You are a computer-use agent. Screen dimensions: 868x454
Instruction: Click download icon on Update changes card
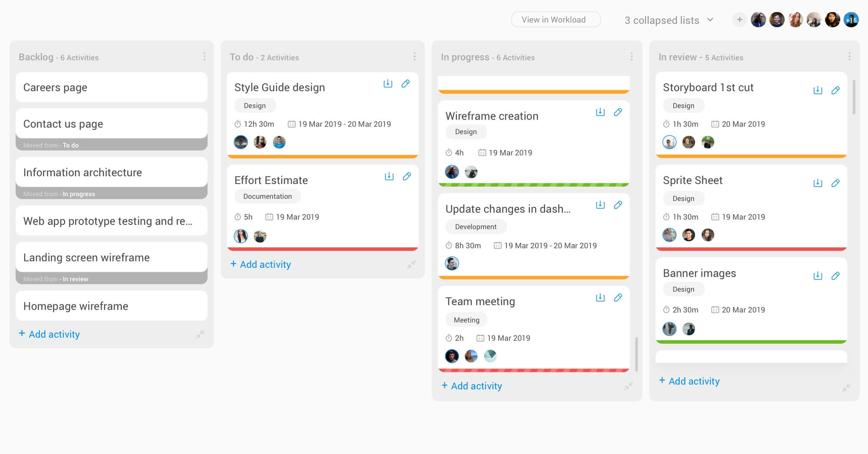pos(600,205)
